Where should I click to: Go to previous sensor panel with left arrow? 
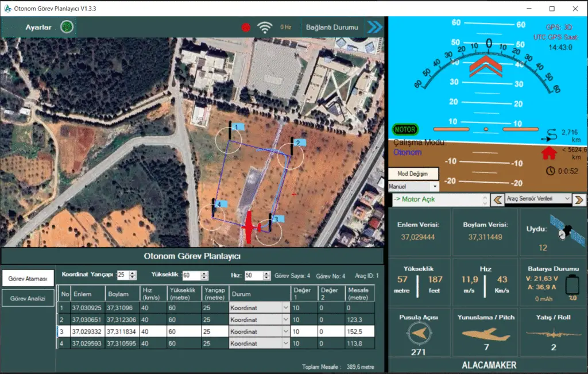498,199
